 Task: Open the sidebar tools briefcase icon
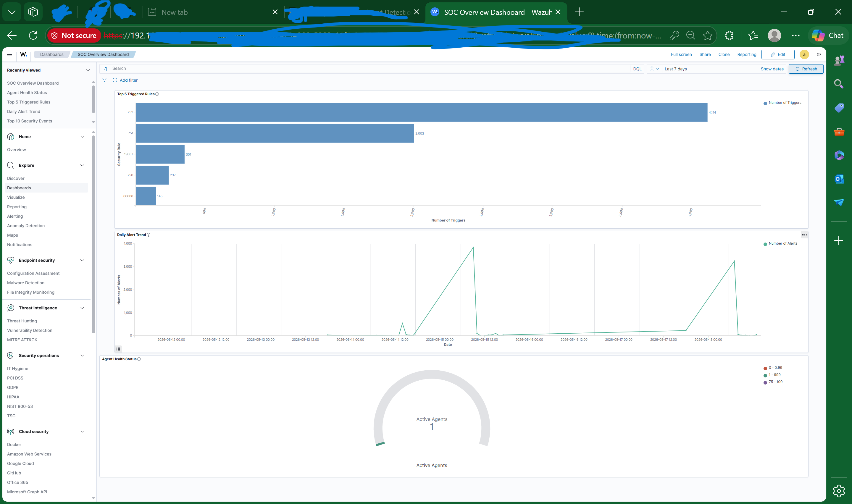[839, 131]
